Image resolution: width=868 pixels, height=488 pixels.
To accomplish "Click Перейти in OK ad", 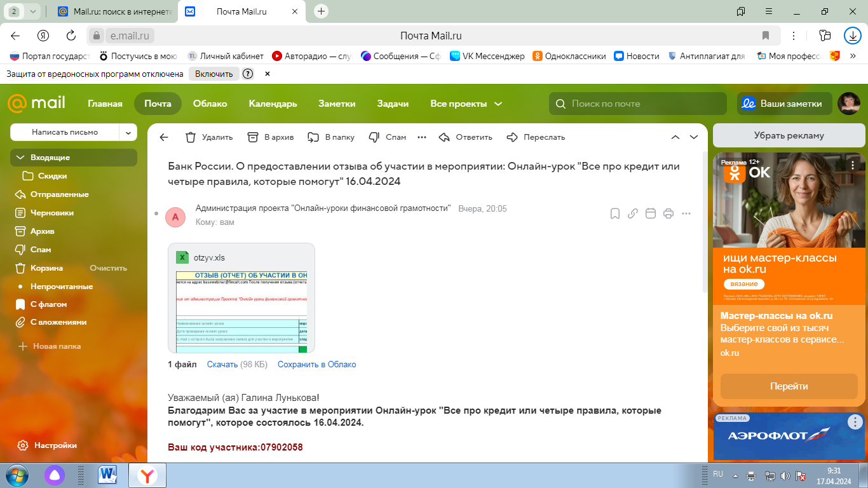I will [x=789, y=386].
